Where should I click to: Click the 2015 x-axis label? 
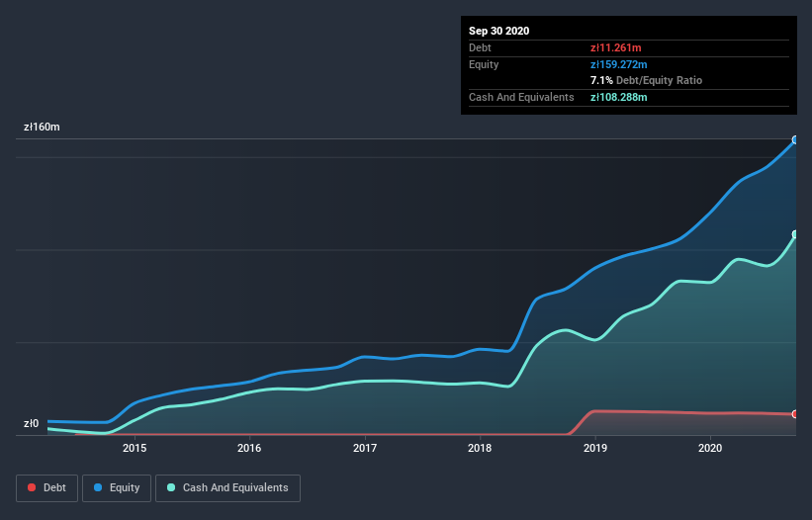click(x=135, y=448)
